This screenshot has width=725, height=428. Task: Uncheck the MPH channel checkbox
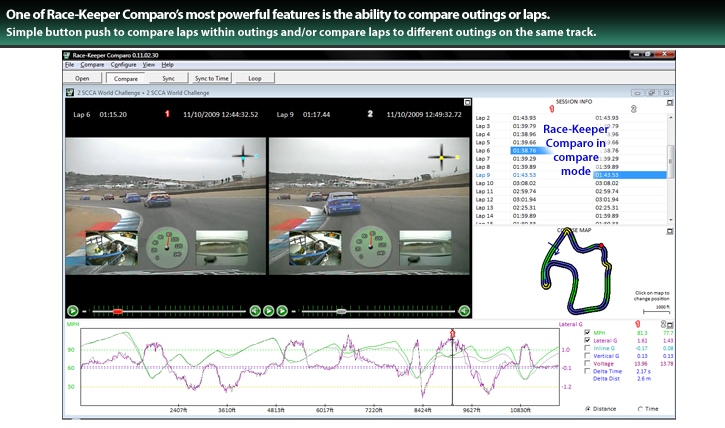click(x=587, y=332)
